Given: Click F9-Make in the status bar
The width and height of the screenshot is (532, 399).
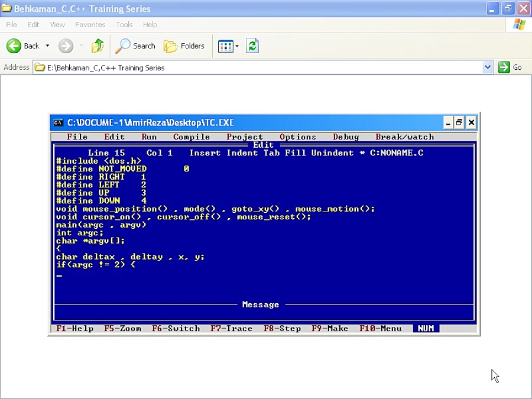Looking at the screenshot, I should (330, 329).
